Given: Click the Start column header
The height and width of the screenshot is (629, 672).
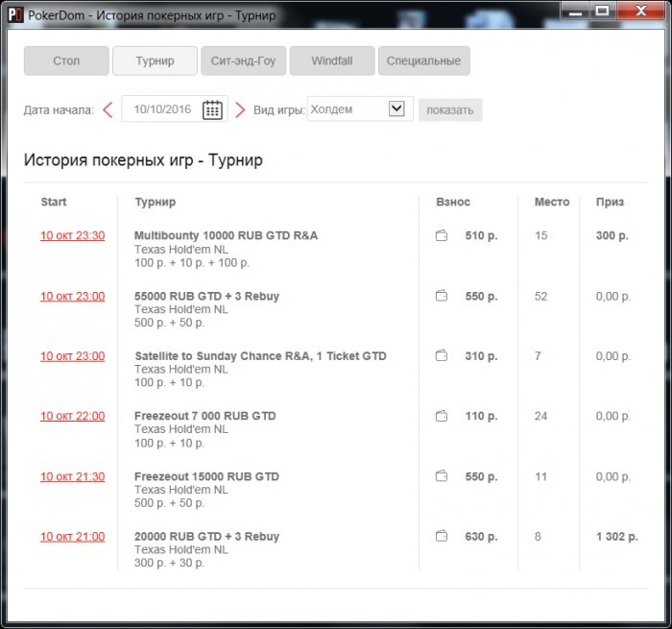Looking at the screenshot, I should click(54, 202).
